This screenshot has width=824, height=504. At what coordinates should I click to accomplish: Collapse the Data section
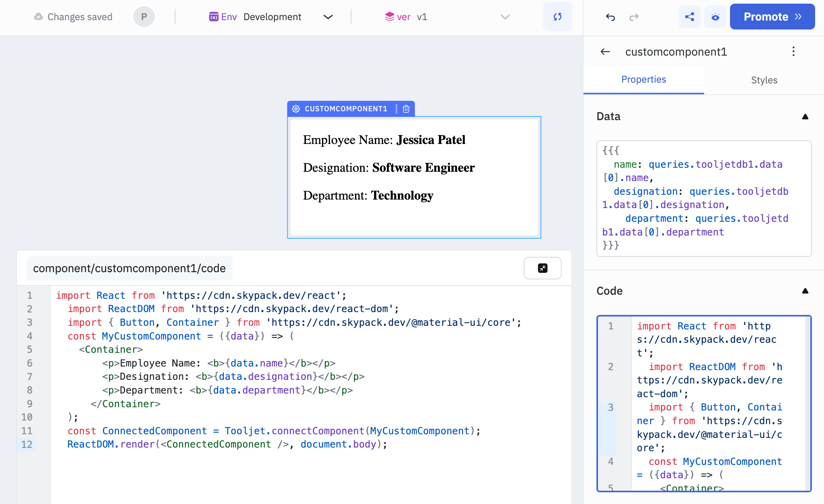[805, 117]
